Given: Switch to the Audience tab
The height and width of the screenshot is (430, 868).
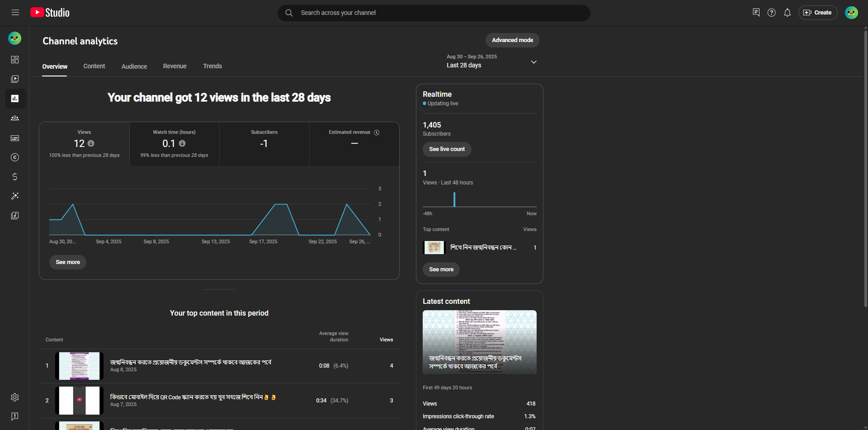Looking at the screenshot, I should (134, 66).
